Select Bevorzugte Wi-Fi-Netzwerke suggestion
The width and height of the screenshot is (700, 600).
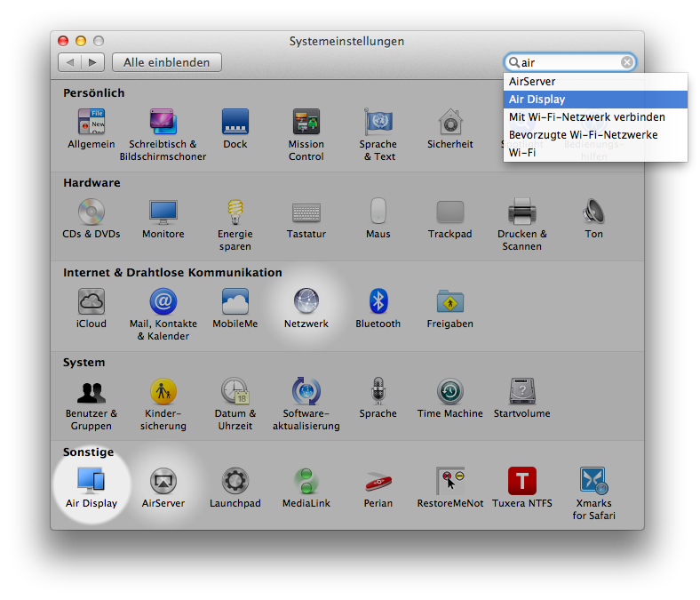(595, 135)
